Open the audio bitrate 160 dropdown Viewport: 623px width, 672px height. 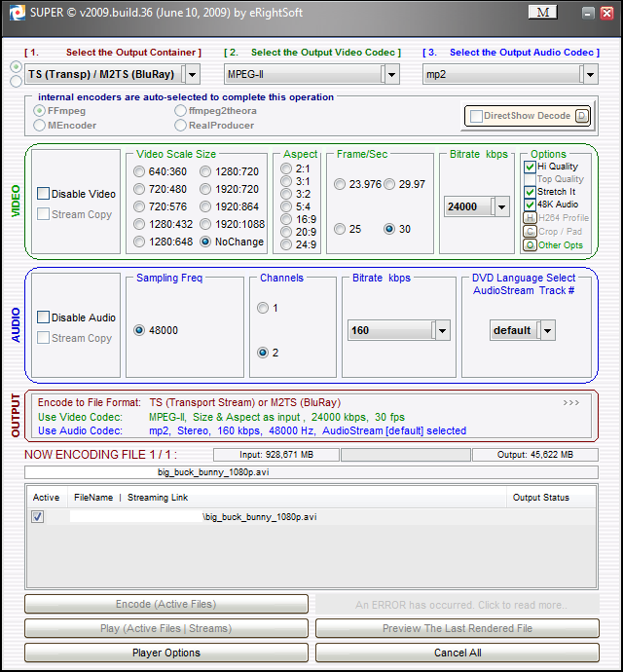(x=442, y=331)
